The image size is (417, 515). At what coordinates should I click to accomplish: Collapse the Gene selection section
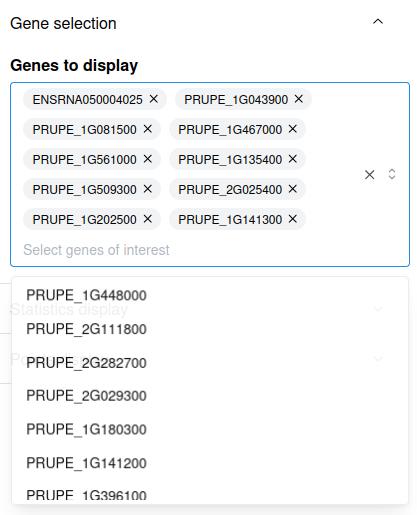(x=378, y=22)
